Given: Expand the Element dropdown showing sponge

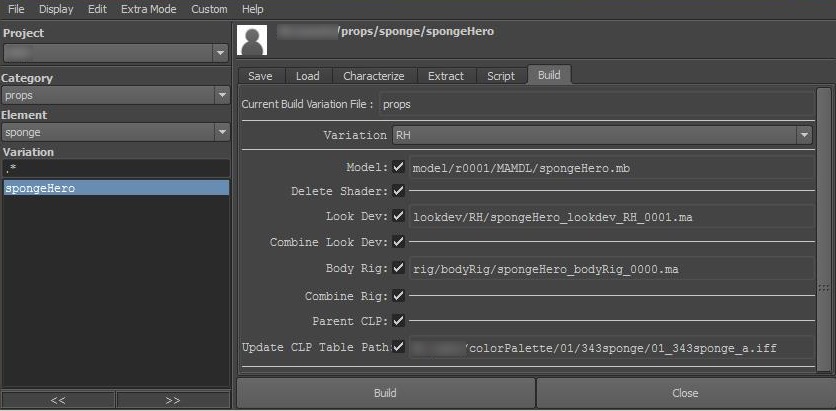Looking at the screenshot, I should point(116,132).
